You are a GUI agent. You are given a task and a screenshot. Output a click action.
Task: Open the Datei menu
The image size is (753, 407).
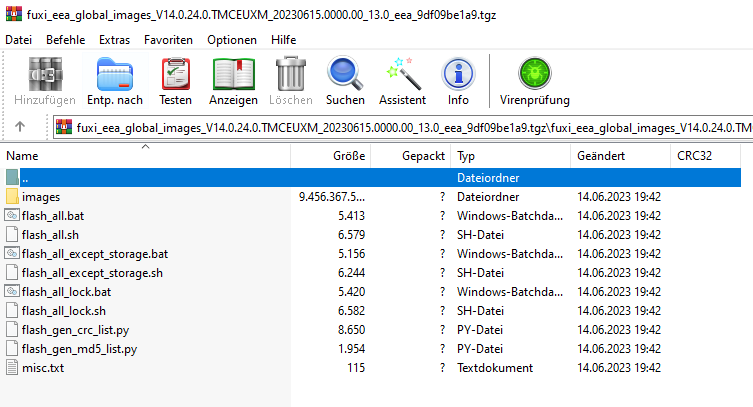coord(20,39)
